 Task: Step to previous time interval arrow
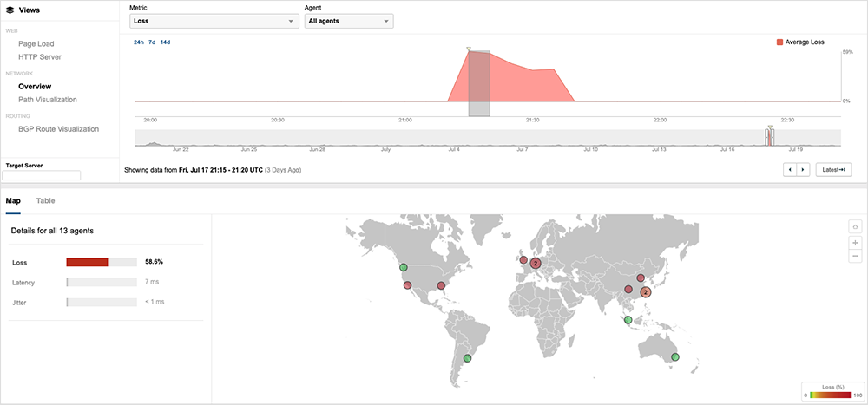point(790,170)
